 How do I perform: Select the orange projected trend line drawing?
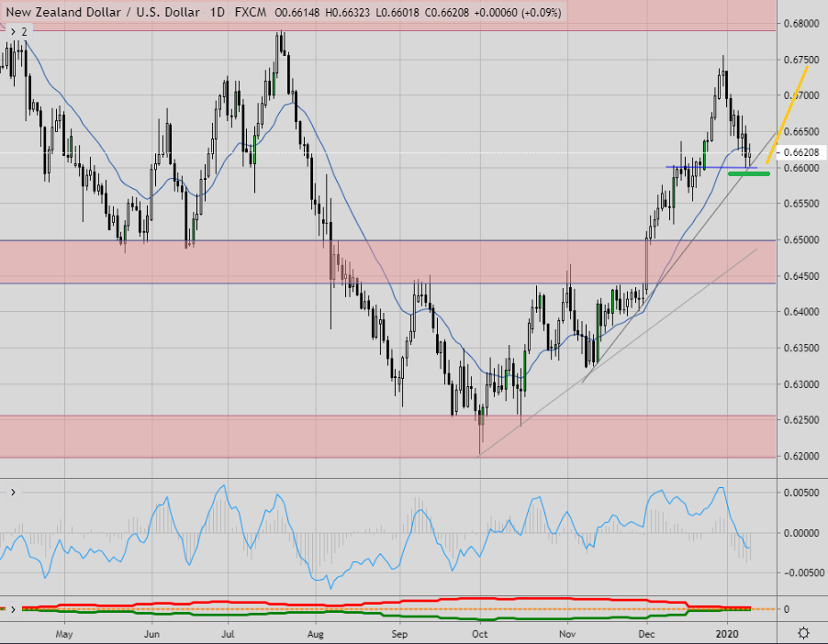788,115
